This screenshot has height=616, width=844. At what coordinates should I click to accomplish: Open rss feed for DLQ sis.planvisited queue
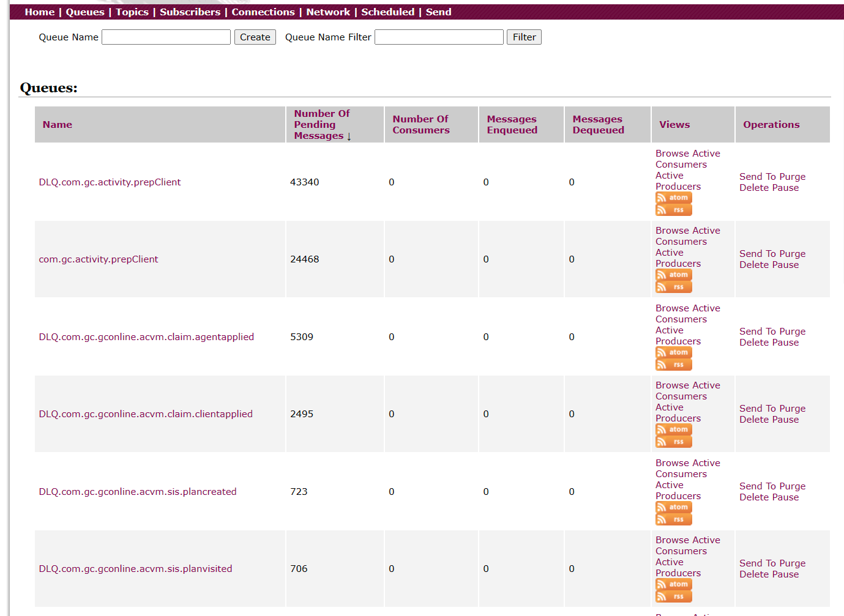point(673,596)
